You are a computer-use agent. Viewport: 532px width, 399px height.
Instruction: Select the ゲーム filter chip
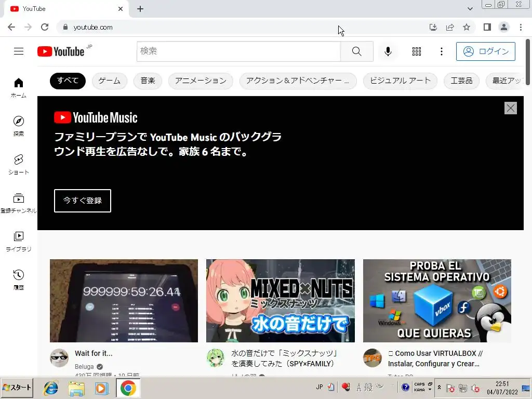[109, 81]
